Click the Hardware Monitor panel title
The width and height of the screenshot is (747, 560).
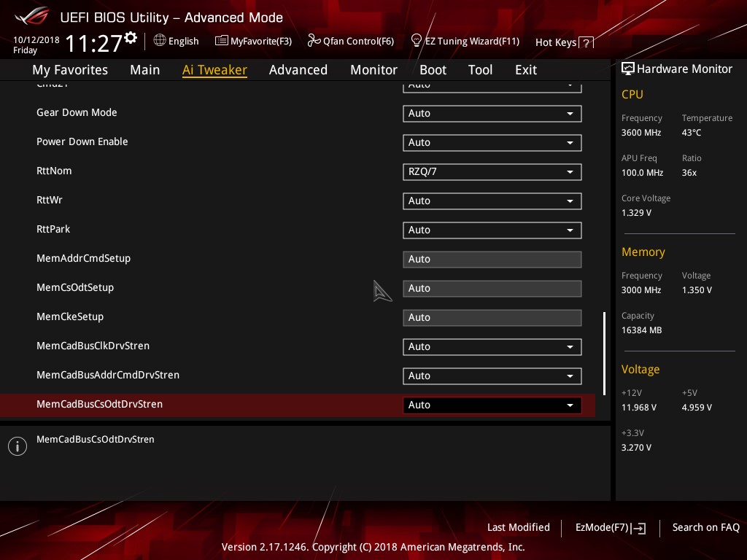coord(684,69)
